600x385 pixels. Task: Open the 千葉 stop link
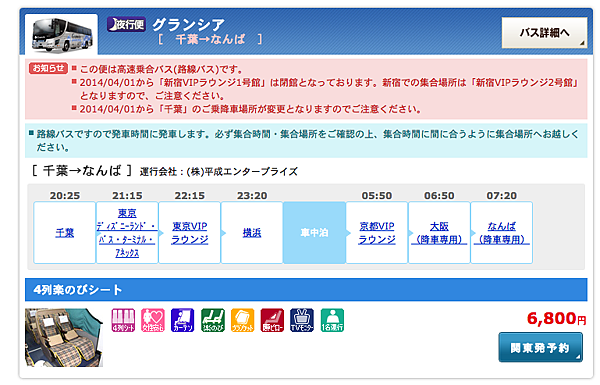(65, 233)
